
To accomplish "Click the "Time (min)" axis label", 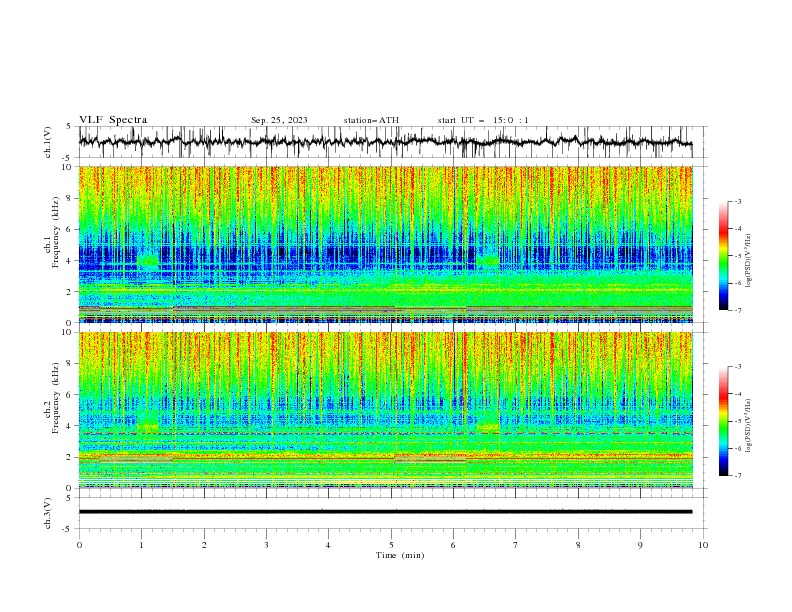I will [400, 555].
